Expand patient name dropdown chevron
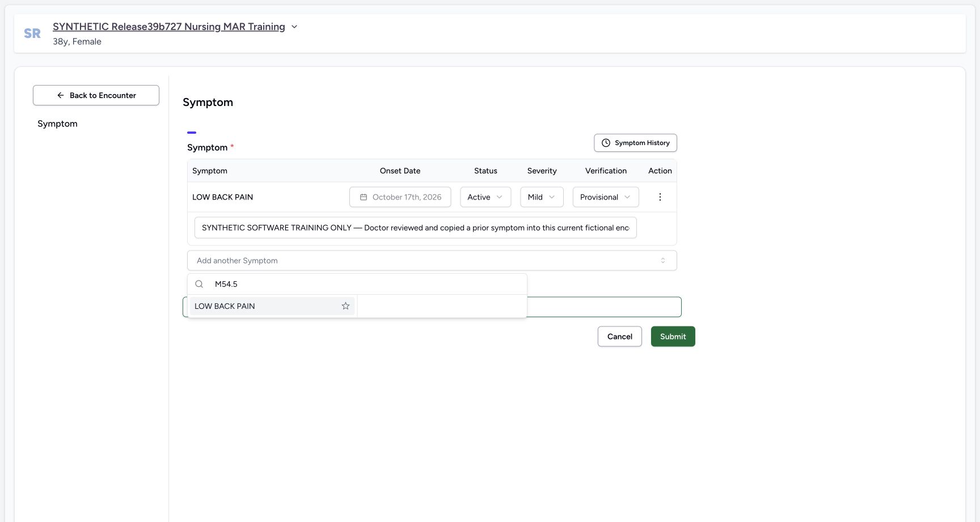The width and height of the screenshot is (980, 522). tap(294, 27)
